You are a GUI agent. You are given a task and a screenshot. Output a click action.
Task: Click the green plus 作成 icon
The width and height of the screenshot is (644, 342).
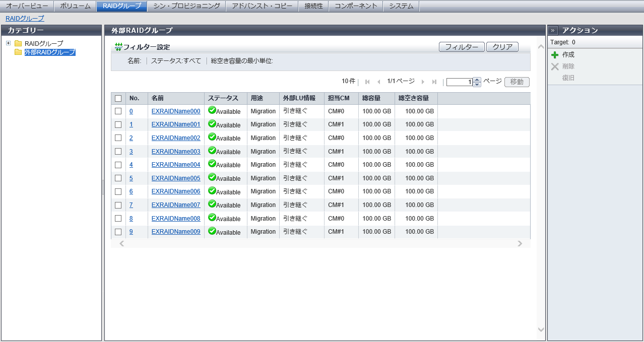[555, 55]
